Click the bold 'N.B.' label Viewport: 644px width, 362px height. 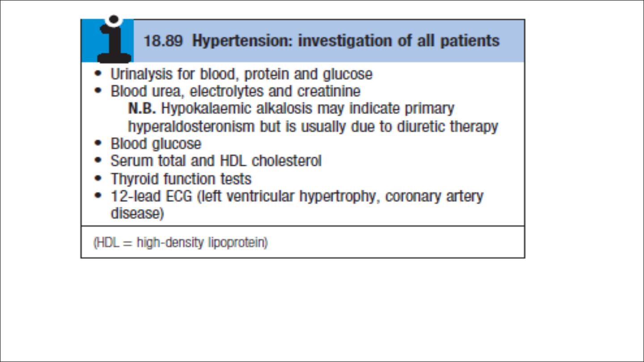[x=142, y=109]
